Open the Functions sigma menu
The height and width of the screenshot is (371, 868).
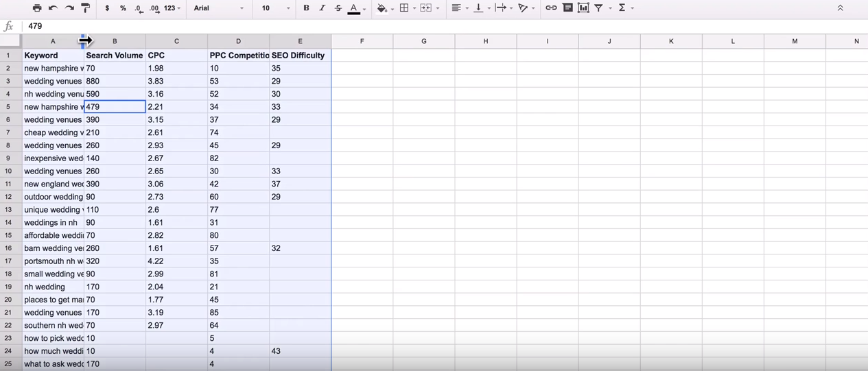pyautogui.click(x=622, y=8)
